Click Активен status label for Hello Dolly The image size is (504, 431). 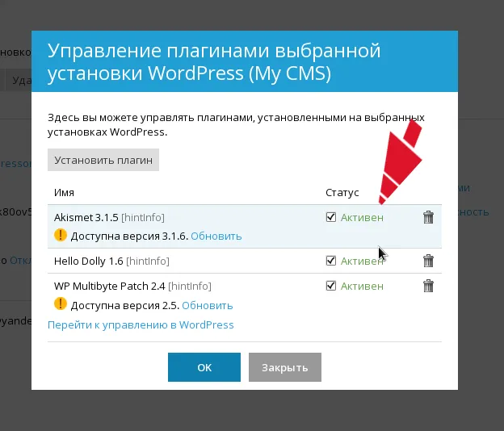click(362, 262)
